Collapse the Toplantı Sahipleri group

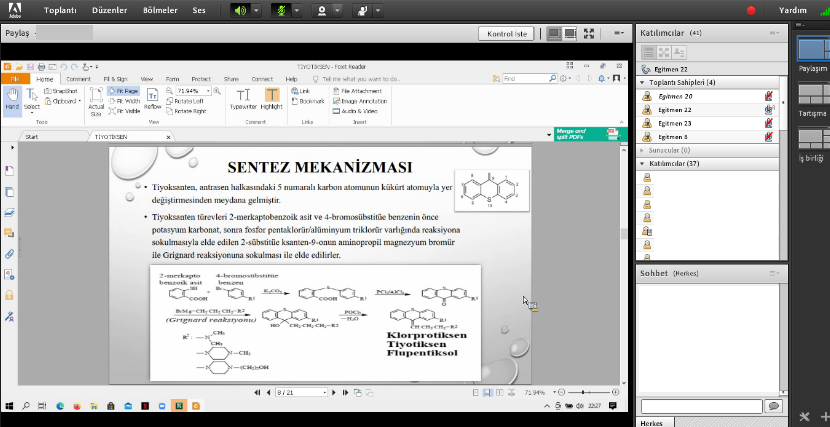pyautogui.click(x=642, y=82)
